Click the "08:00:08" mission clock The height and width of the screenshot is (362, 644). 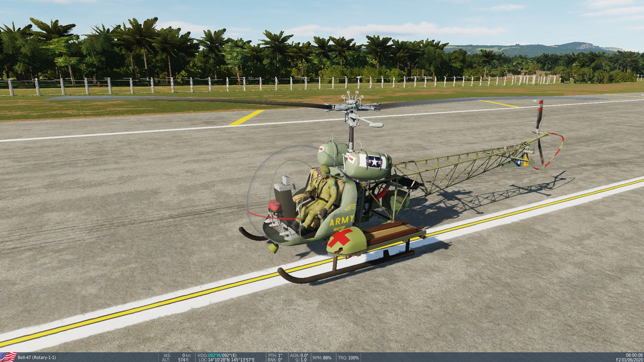pyautogui.click(x=634, y=355)
